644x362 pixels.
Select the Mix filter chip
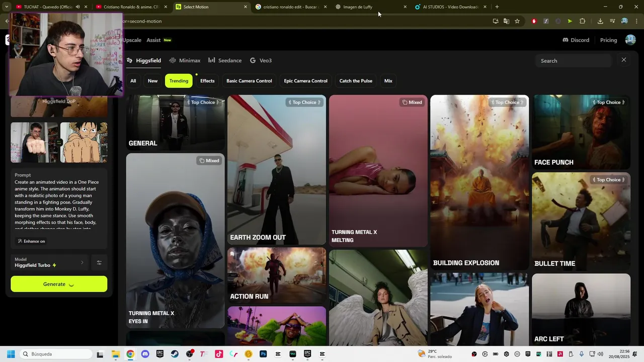[388, 81]
